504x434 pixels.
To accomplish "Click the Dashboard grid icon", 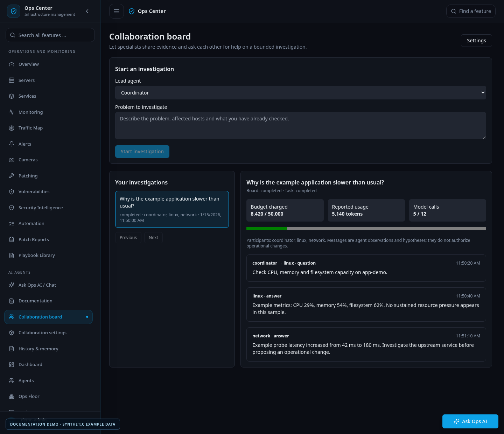I will (x=12, y=365).
